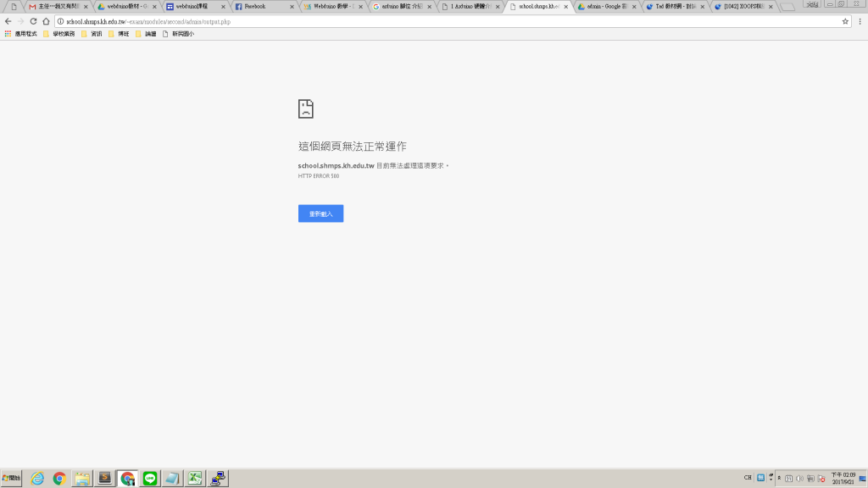Reload the page using the toolbar refresh icon
Screen dimensions: 868x488
tap(33, 21)
